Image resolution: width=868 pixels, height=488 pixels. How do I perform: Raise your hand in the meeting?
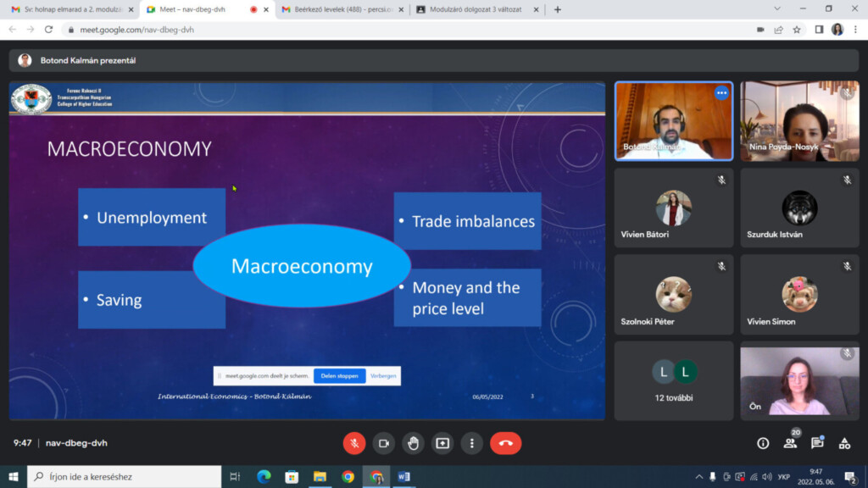tap(413, 443)
